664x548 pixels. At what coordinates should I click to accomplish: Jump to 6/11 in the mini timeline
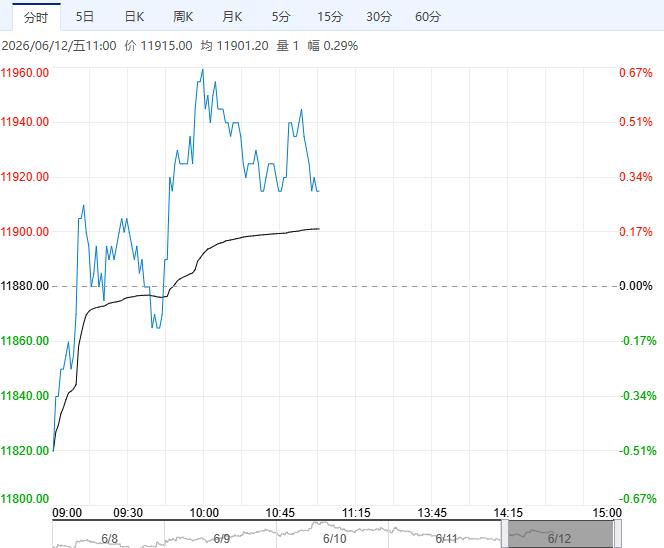pyautogui.click(x=446, y=539)
